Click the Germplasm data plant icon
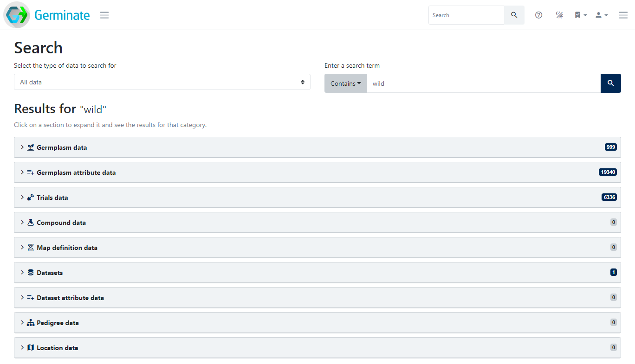635x364 pixels. pyautogui.click(x=30, y=147)
